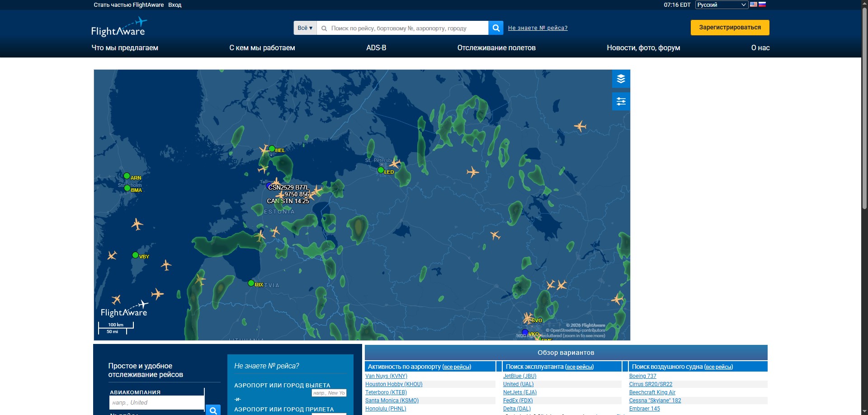
Task: Open the map filter settings icon
Action: point(621,101)
